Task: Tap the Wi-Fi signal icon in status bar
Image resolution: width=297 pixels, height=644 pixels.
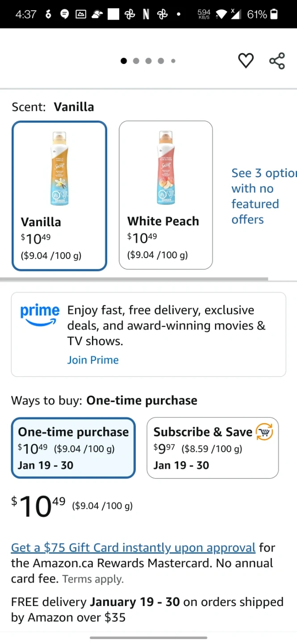Action: (x=221, y=14)
